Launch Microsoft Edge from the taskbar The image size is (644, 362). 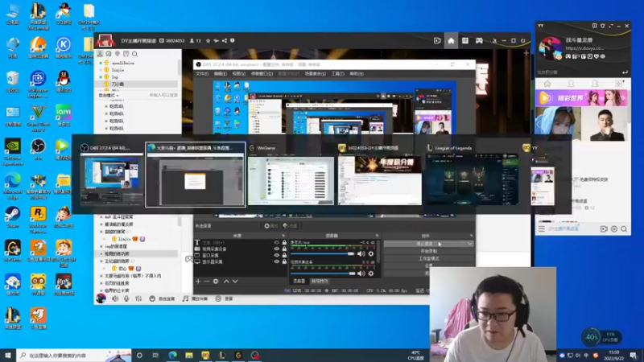[172, 355]
